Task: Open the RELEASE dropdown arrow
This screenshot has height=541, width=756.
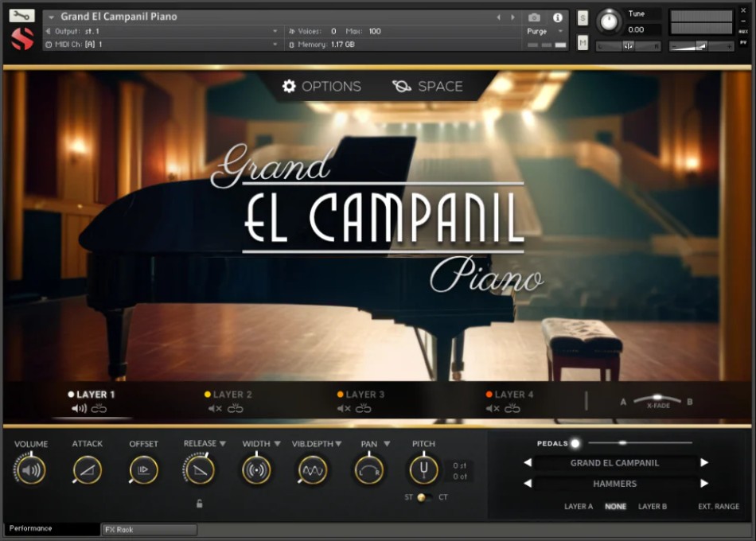Action: [x=223, y=444]
